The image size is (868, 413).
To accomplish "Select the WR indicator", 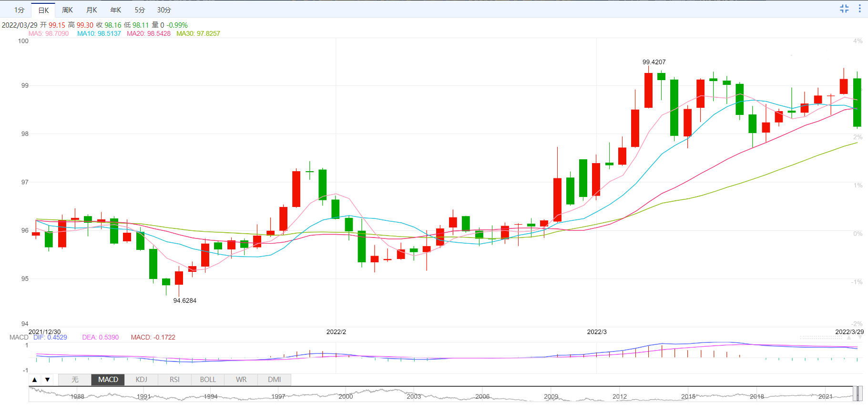I will [x=241, y=380].
